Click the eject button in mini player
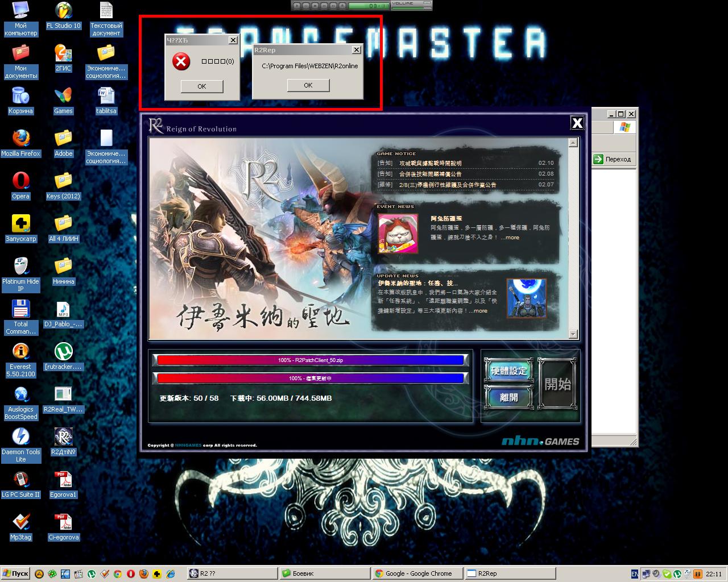This screenshot has width=728, height=582. [342, 6]
